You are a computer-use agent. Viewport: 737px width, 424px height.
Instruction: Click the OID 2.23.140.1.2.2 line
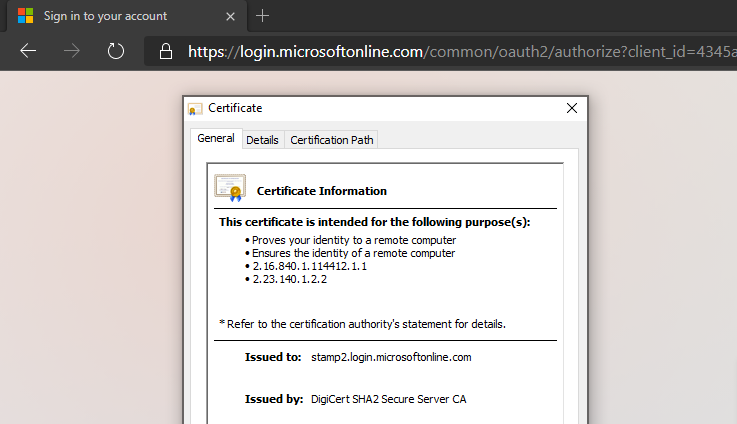tap(290, 279)
